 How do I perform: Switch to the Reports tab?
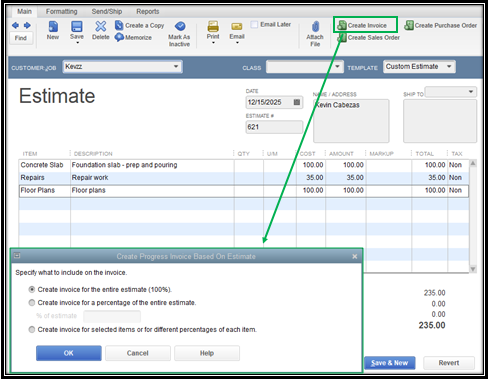[148, 11]
